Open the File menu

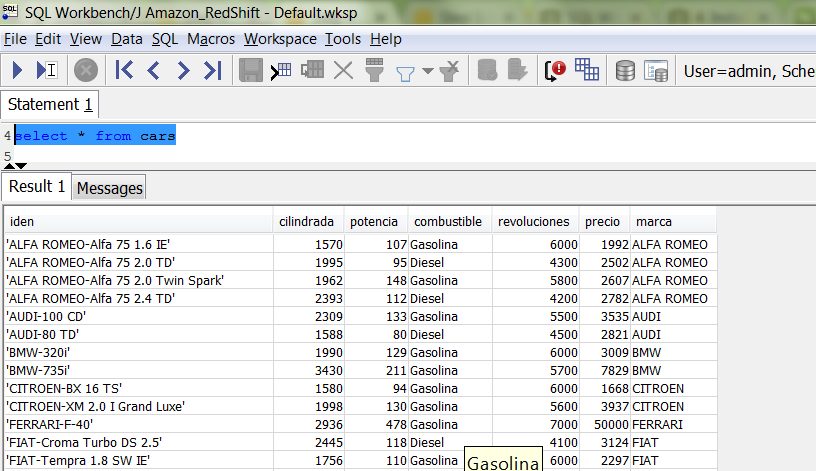15,39
